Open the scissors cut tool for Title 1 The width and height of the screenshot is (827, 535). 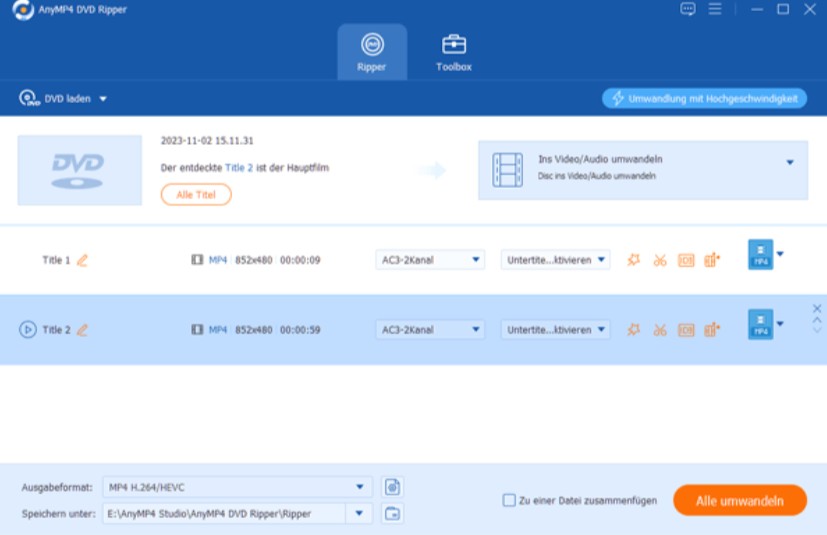pyautogui.click(x=660, y=260)
